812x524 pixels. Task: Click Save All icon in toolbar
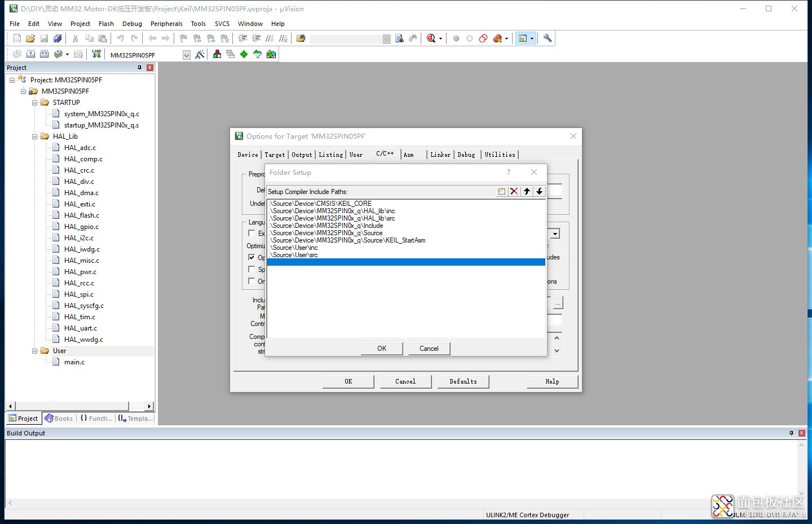(58, 38)
